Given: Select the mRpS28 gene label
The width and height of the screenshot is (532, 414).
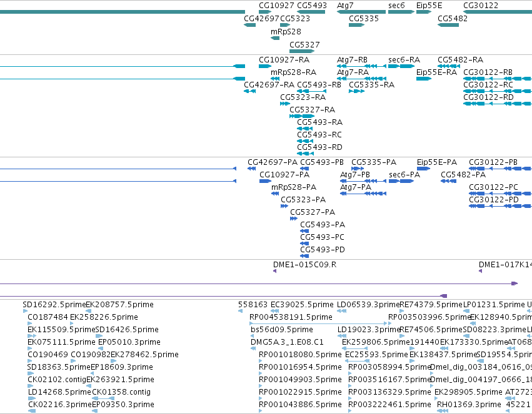Looking at the screenshot, I should click(286, 31).
